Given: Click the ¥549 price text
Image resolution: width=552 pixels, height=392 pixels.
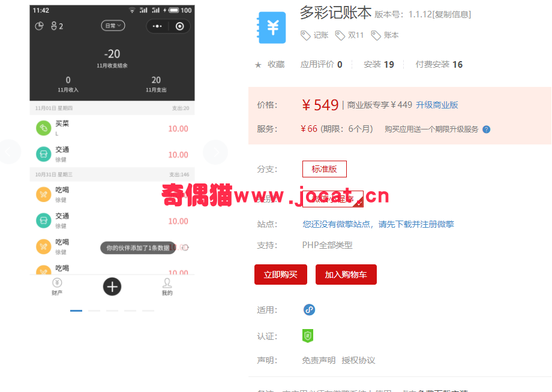Looking at the screenshot, I should (x=320, y=105).
